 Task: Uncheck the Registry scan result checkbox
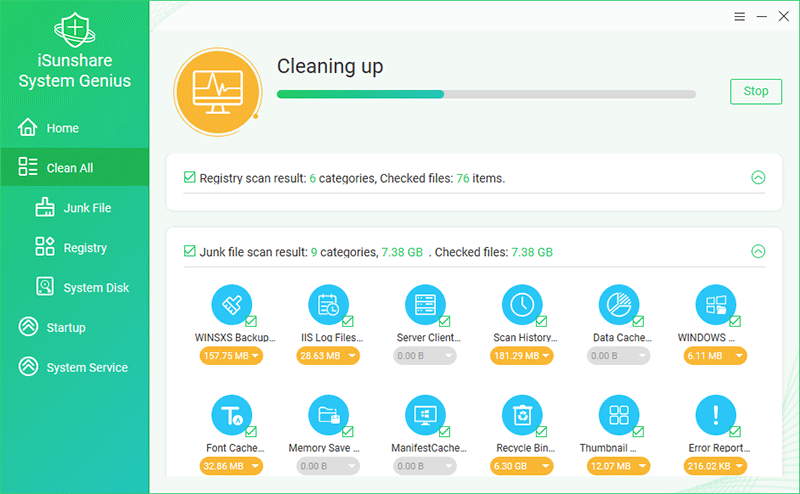tap(190, 177)
